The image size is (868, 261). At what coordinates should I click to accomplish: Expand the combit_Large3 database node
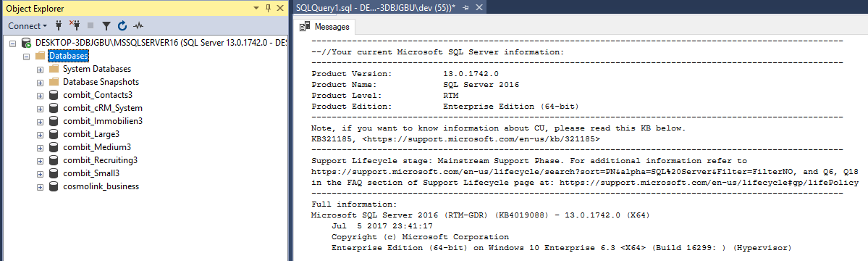click(x=40, y=134)
